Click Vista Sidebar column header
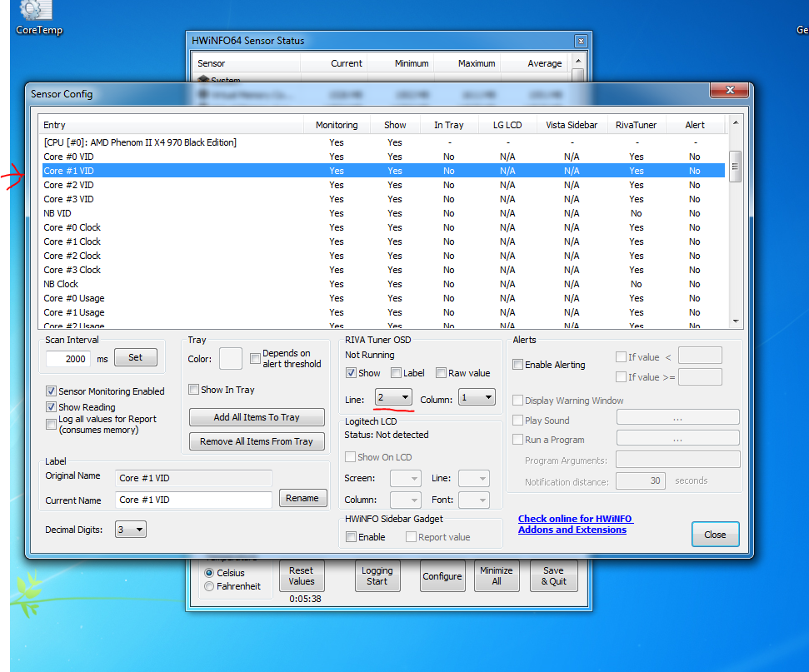 (572, 125)
